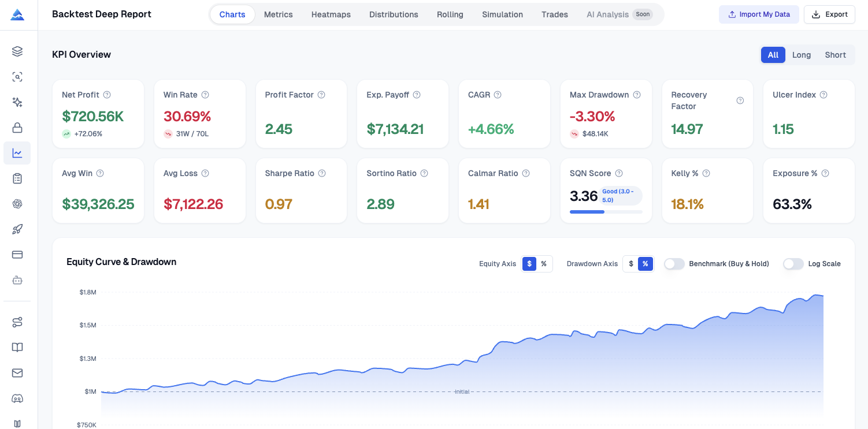Click the rocket icon in the left sidebar
Image resolution: width=868 pixels, height=429 pixels.
[x=17, y=229]
